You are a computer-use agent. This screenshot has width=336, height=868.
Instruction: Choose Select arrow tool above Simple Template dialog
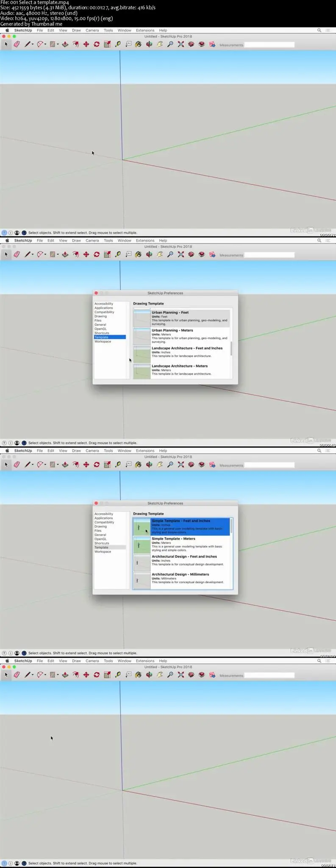(x=6, y=465)
